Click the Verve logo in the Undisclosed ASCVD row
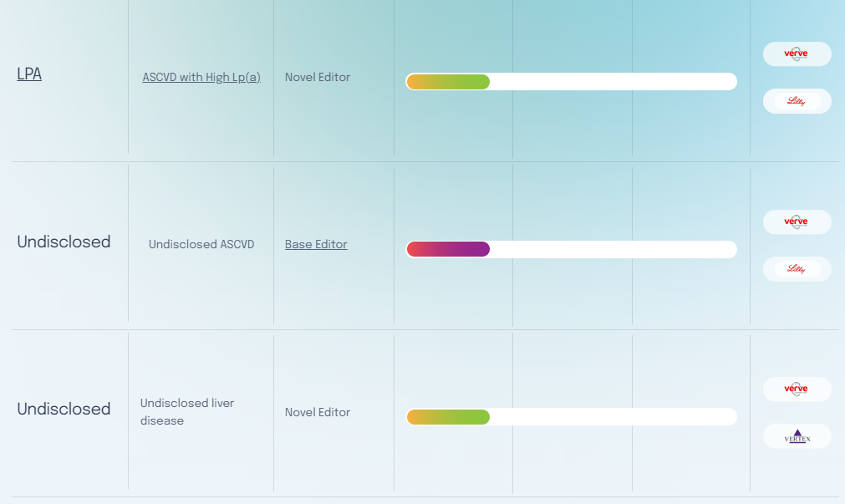The image size is (845, 504). (797, 222)
